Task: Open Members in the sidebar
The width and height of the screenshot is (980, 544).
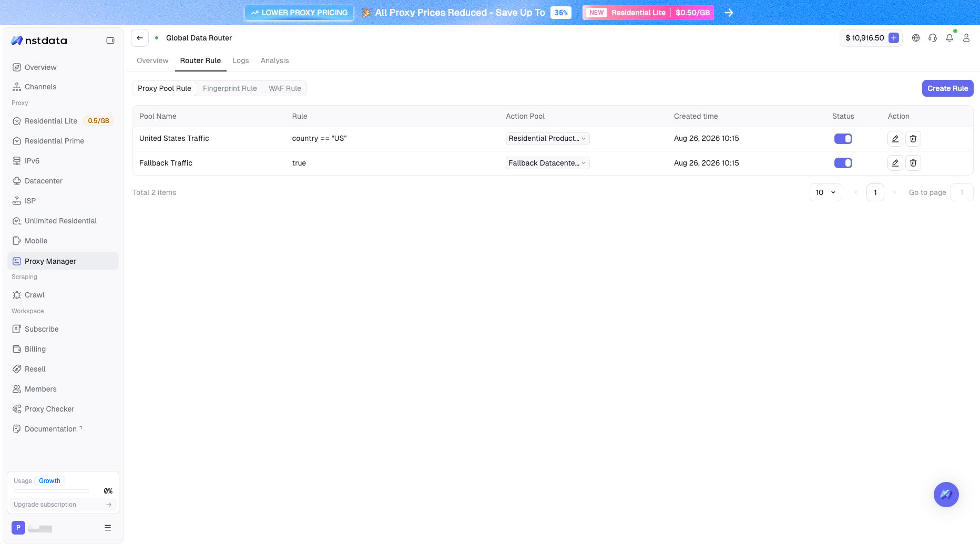Action: 63,389
